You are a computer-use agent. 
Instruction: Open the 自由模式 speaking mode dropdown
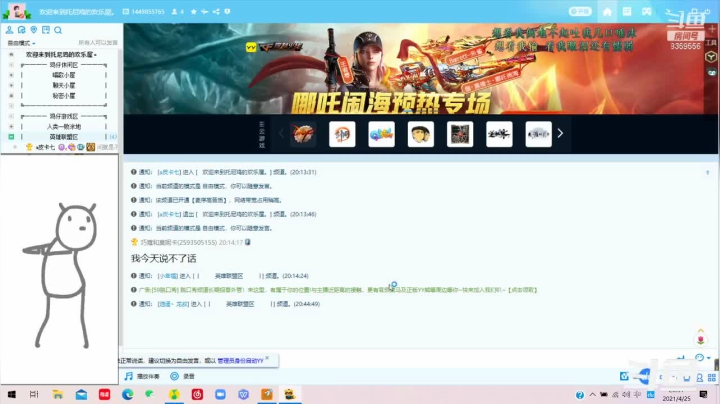pos(21,43)
